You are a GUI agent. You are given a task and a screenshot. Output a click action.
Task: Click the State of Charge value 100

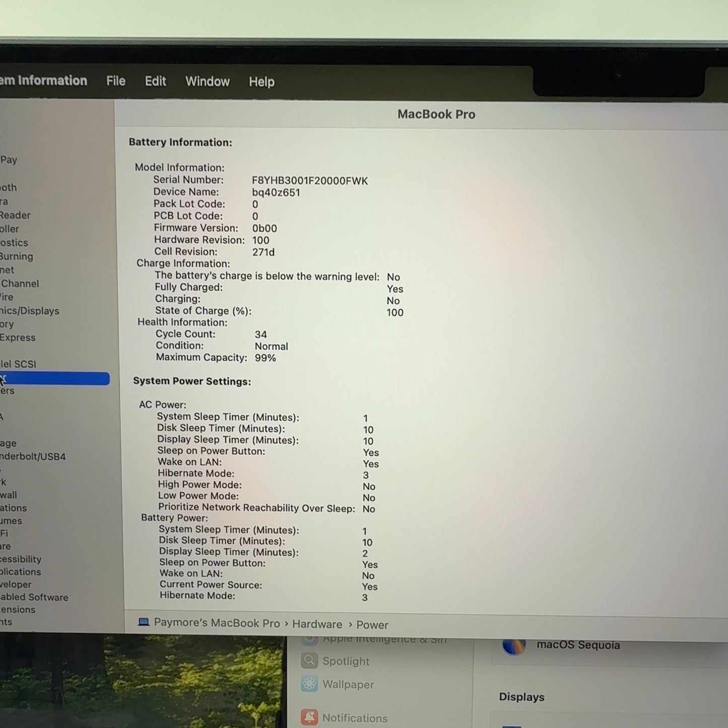pyautogui.click(x=395, y=313)
